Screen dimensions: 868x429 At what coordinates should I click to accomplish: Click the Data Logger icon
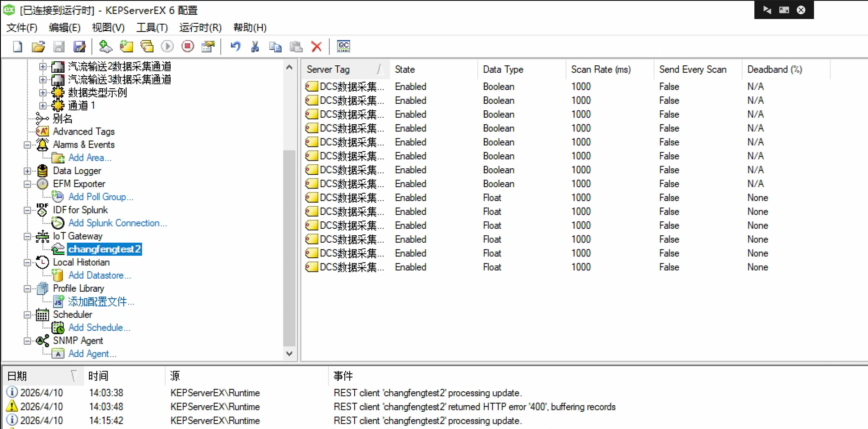[x=42, y=171]
